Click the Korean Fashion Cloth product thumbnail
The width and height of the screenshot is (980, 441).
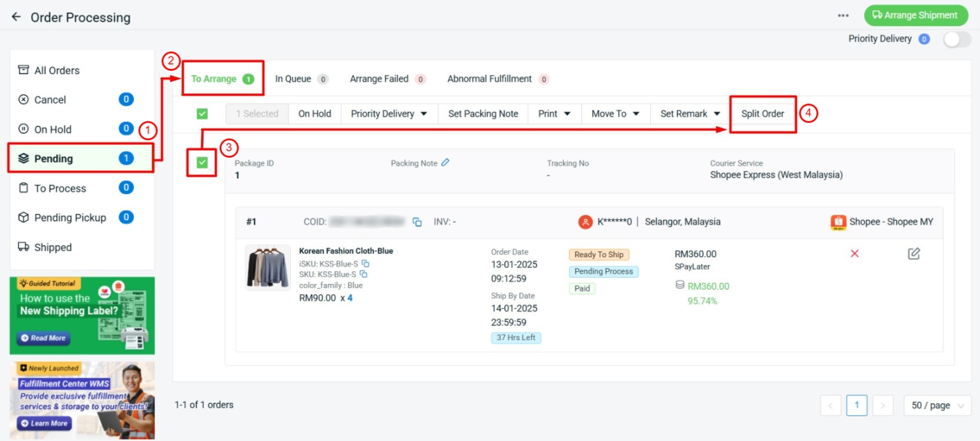point(267,268)
